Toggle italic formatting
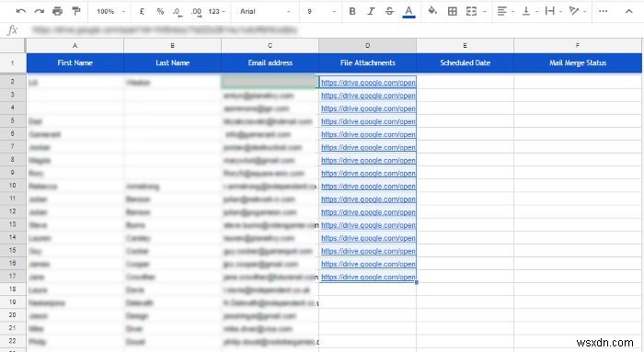644x352 pixels. pos(371,11)
